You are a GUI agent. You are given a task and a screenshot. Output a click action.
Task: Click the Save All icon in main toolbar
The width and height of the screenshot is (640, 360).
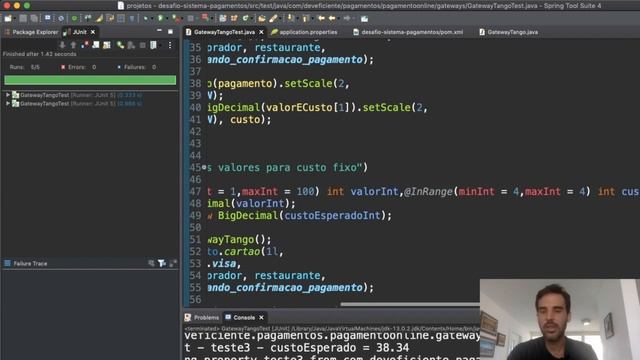[x=34, y=18]
